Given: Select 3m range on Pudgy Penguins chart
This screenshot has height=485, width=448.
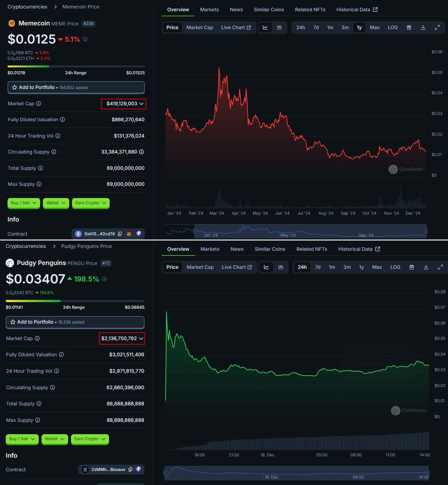Looking at the screenshot, I should [x=347, y=267].
